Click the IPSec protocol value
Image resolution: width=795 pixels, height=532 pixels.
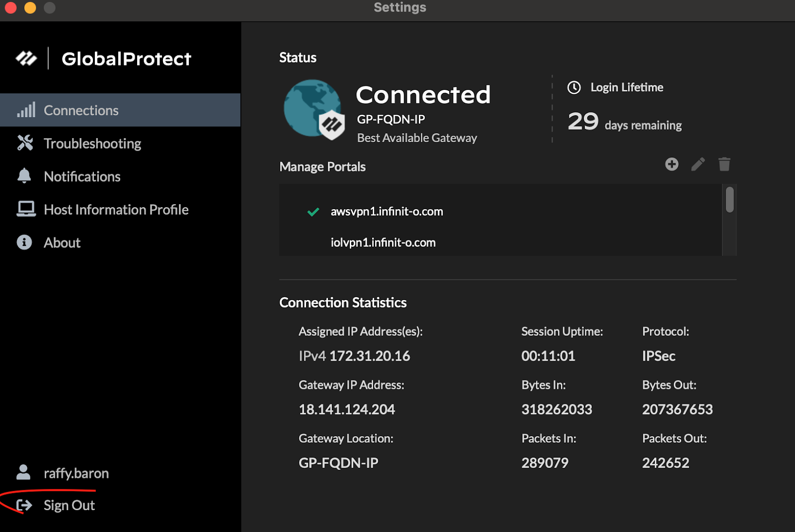tap(658, 356)
